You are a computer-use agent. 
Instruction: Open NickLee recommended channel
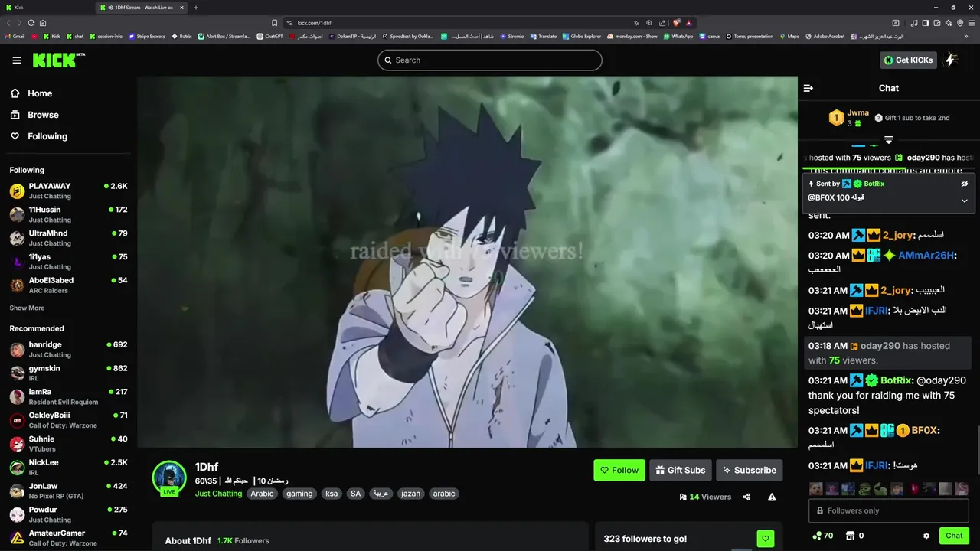pyautogui.click(x=68, y=468)
